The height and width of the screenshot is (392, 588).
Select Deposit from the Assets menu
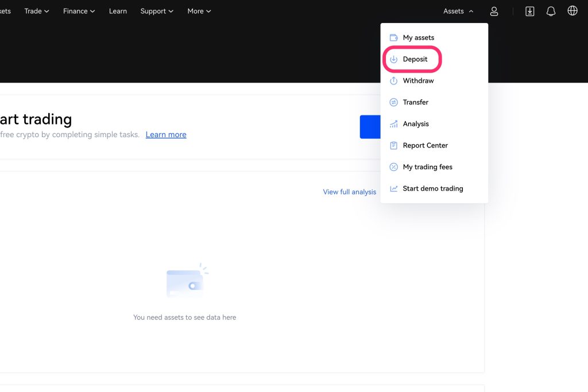tap(415, 59)
